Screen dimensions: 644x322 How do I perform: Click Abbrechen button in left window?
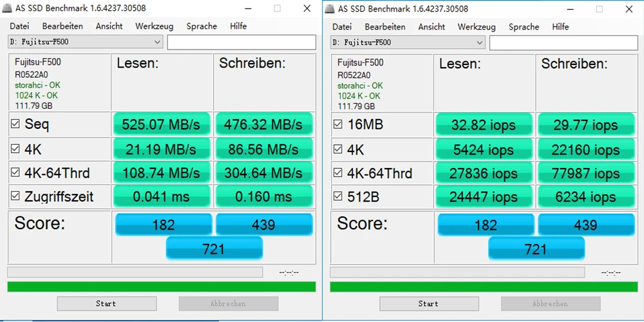point(229,303)
